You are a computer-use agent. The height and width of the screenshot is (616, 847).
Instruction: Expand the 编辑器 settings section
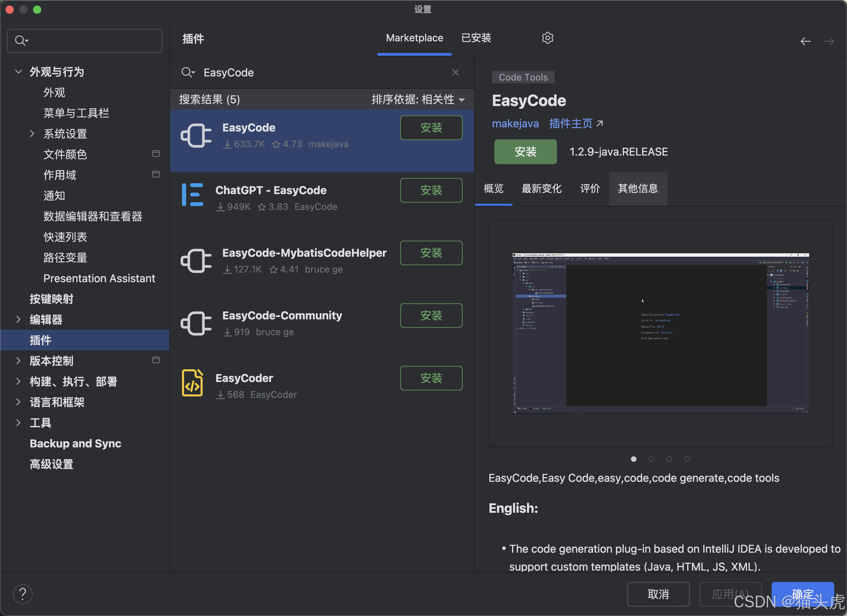tap(18, 320)
